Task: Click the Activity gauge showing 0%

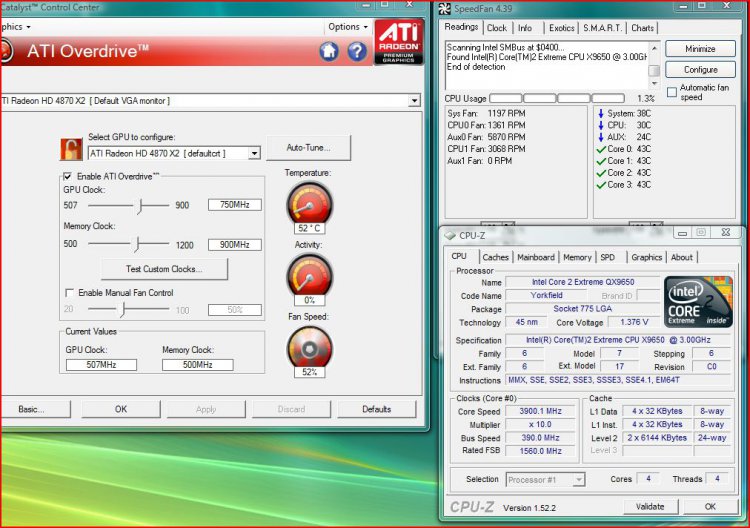Action: coord(309,276)
